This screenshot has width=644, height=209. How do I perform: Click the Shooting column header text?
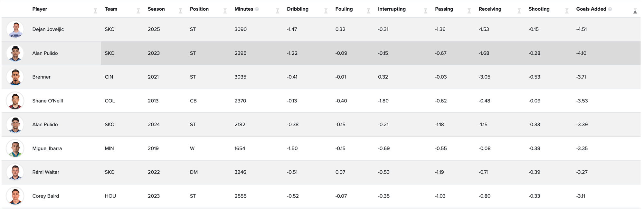pyautogui.click(x=539, y=9)
